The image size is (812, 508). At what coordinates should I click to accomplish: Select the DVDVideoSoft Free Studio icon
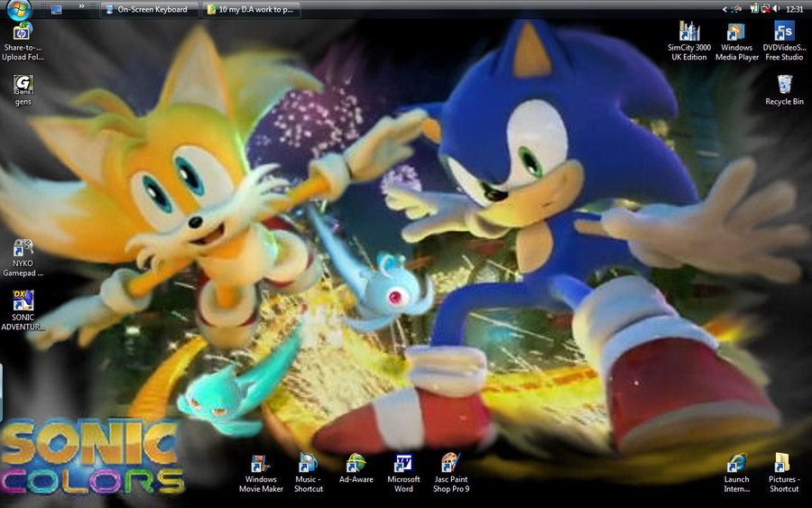coord(784,42)
